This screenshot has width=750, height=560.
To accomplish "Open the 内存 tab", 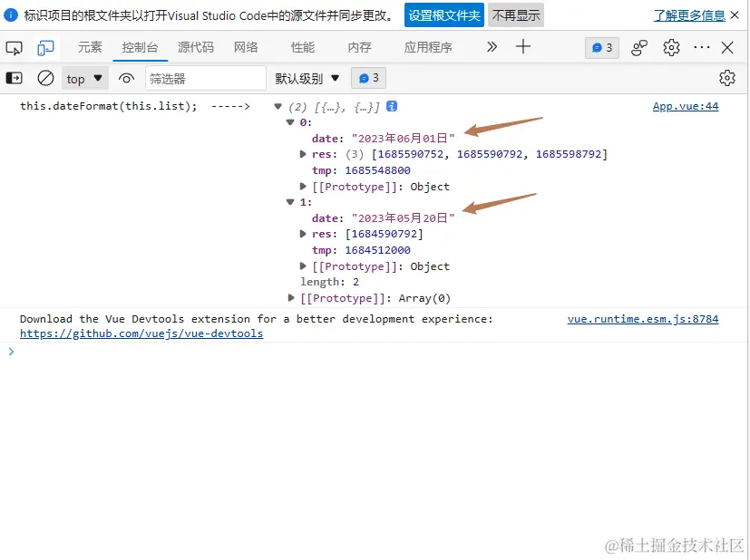I will tap(360, 47).
